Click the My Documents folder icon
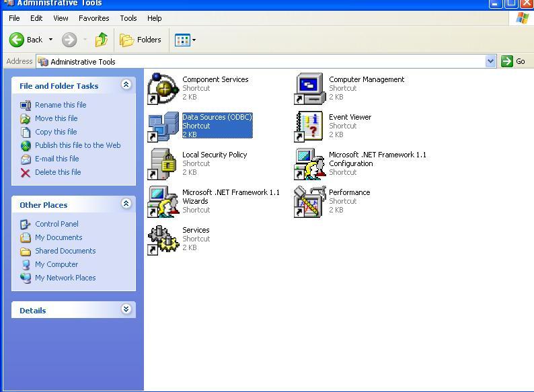534x392 pixels. pyautogui.click(x=26, y=237)
